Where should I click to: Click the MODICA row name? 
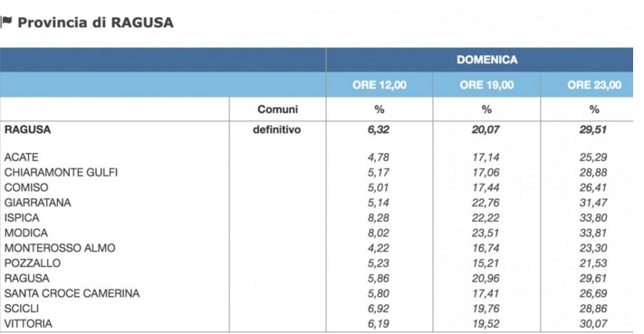coord(26,233)
